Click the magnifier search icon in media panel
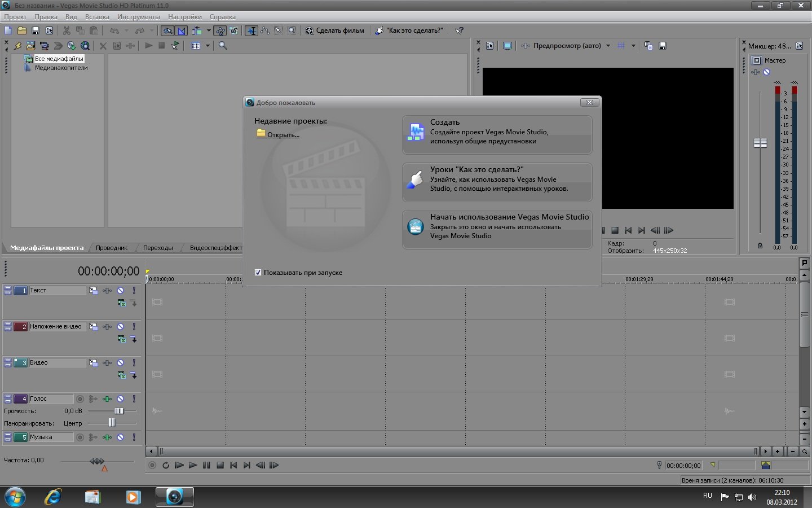Viewport: 812px width, 508px height. click(x=223, y=46)
